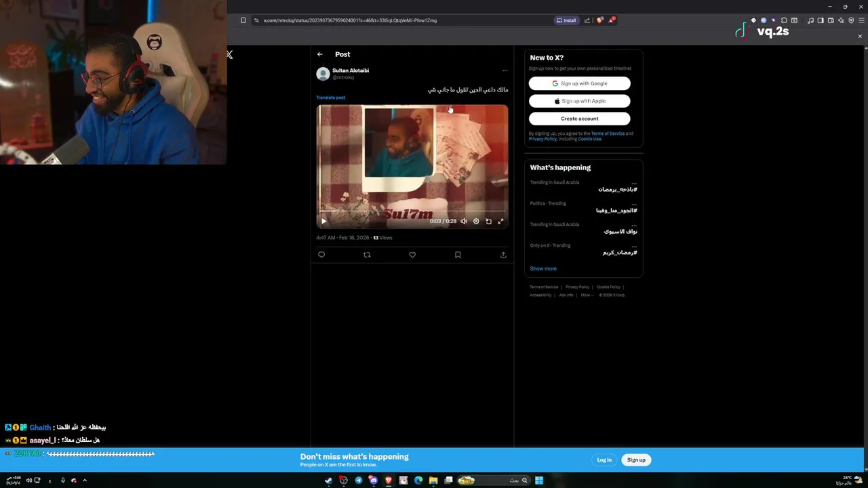Open Windows Start menu
868x488 pixels.
(x=539, y=481)
